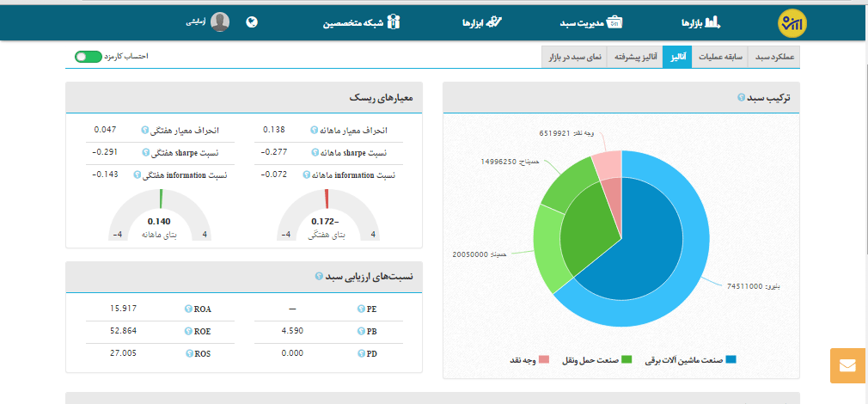Image resolution: width=868 pixels, height=404 pixels.
Task: Click the help icon next to ROS
Action: point(189,353)
